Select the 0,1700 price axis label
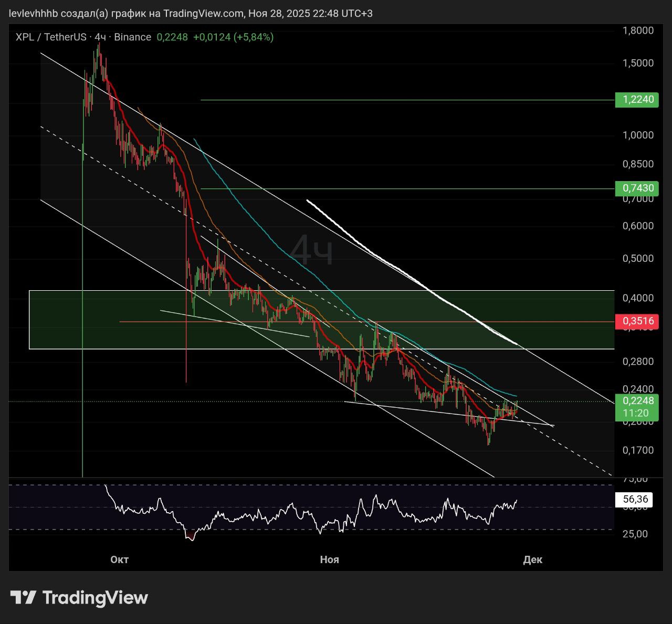Viewport: 672px width, 624px height. [x=637, y=450]
